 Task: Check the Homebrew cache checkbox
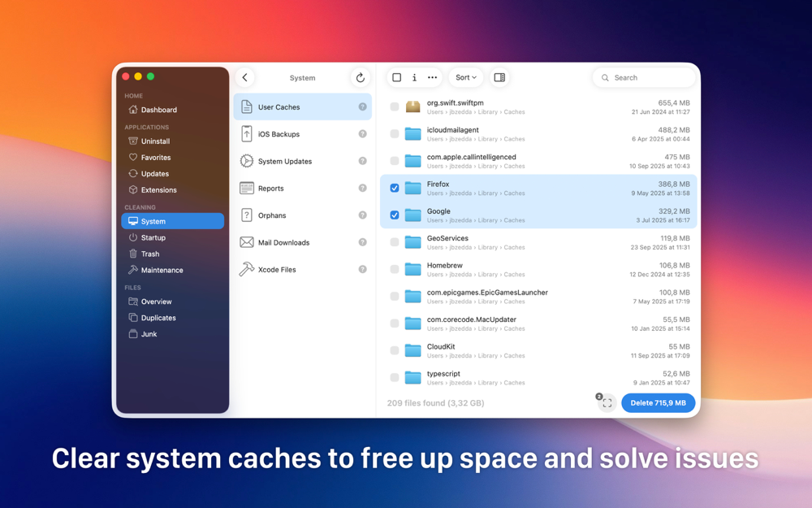click(x=395, y=269)
